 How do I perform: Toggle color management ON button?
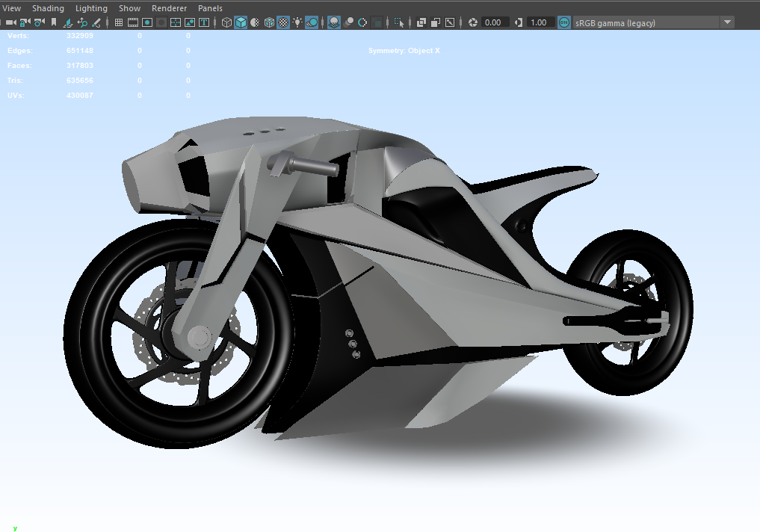(x=563, y=22)
